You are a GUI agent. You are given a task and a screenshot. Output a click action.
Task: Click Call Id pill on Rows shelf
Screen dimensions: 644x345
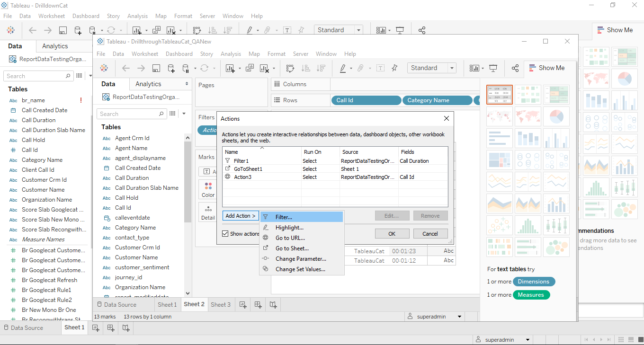(366, 100)
